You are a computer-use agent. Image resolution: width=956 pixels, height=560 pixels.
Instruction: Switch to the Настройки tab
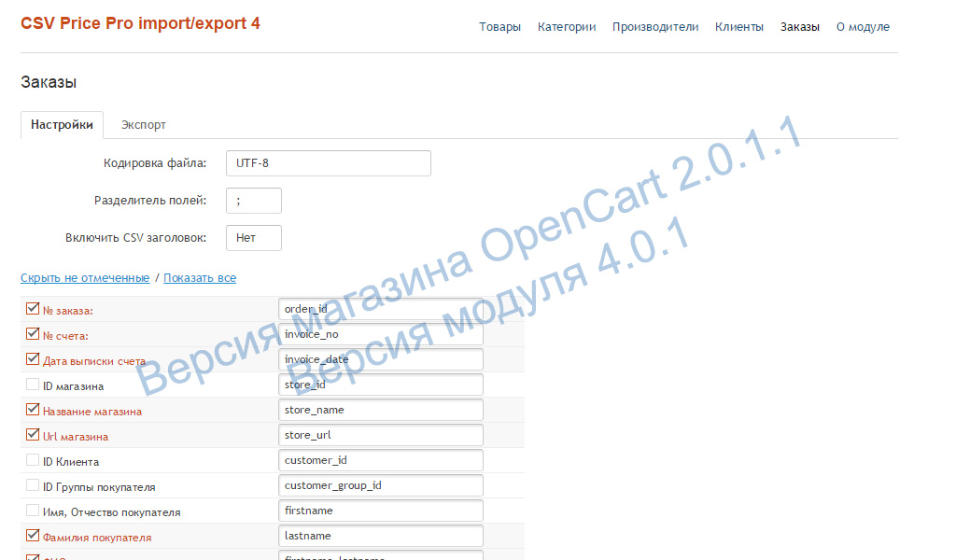pyautogui.click(x=62, y=125)
